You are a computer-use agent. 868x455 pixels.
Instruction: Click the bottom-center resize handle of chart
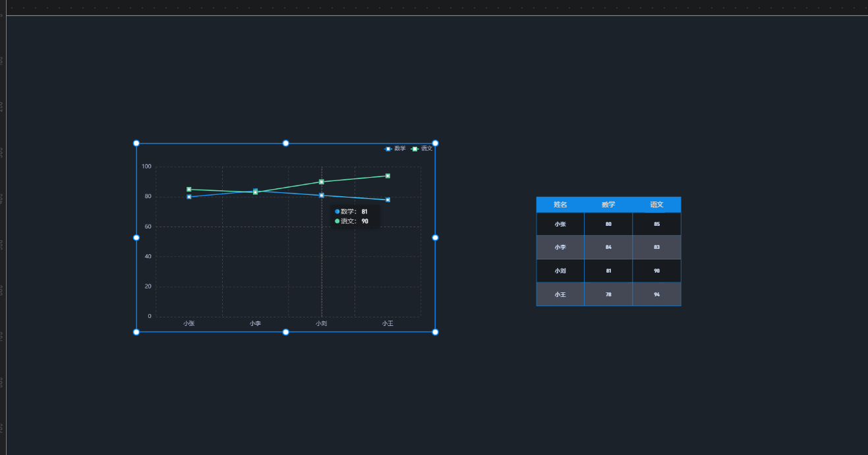[x=286, y=332]
